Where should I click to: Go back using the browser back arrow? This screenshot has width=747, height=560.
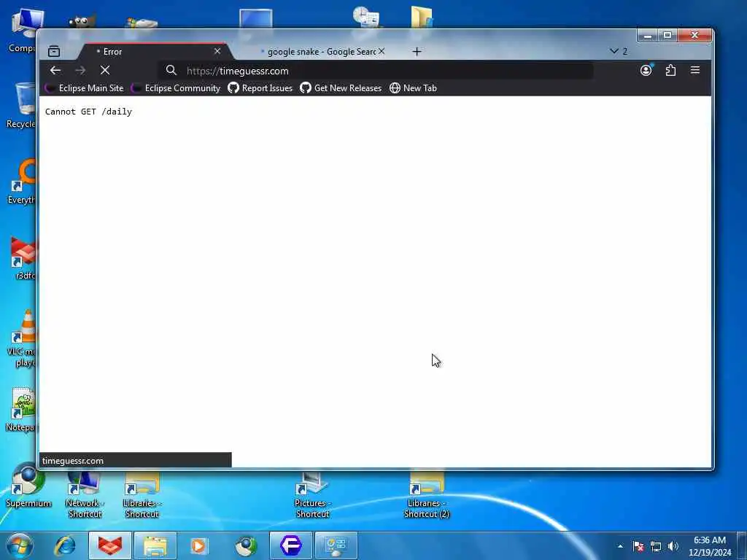point(55,71)
